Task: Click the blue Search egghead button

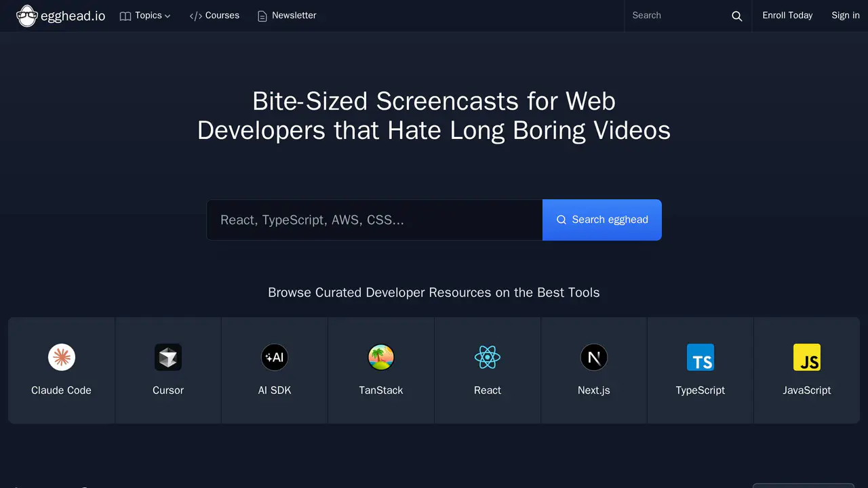Action: tap(602, 220)
